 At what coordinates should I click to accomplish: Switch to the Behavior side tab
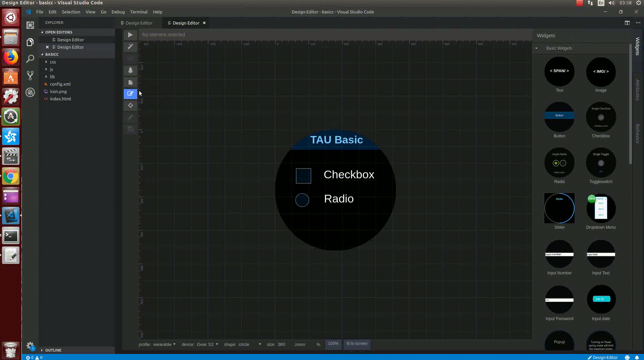[x=637, y=133]
